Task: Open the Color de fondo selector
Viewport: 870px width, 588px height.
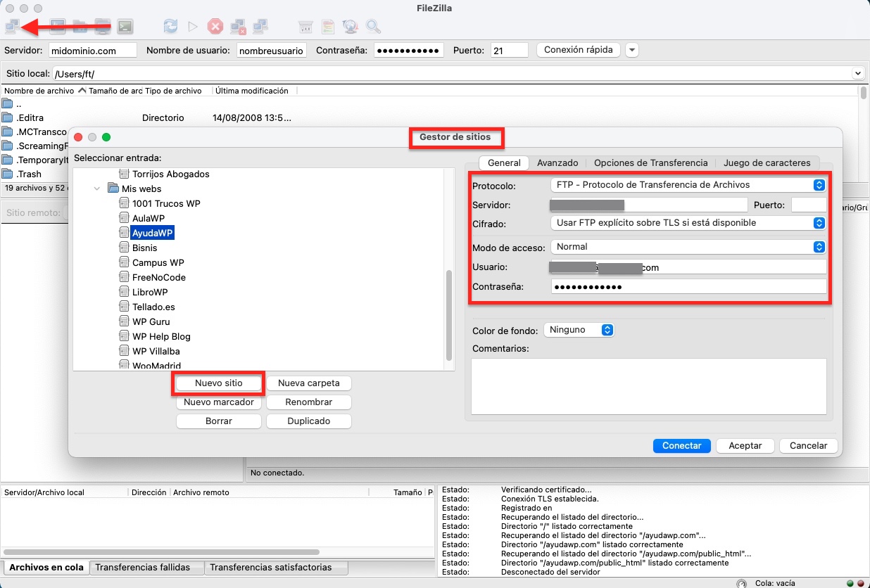Action: 579,329
